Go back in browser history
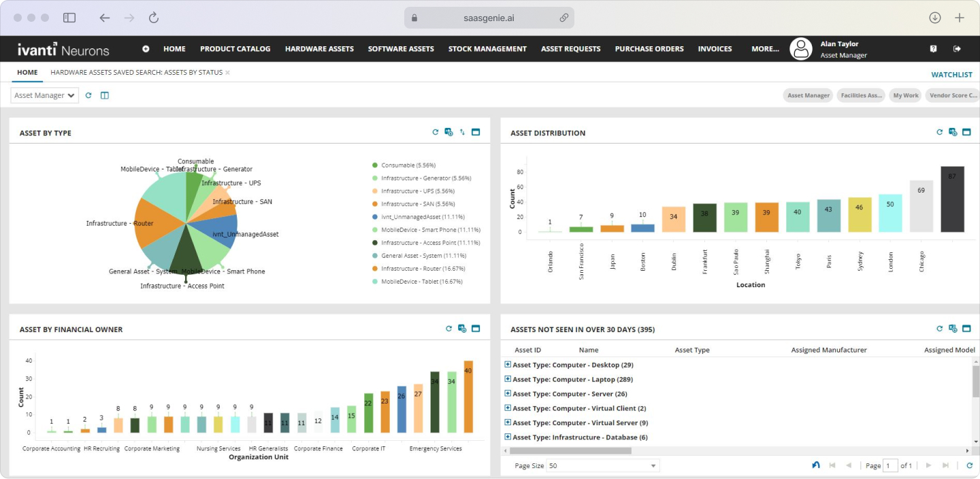This screenshot has width=980, height=479. (x=105, y=18)
